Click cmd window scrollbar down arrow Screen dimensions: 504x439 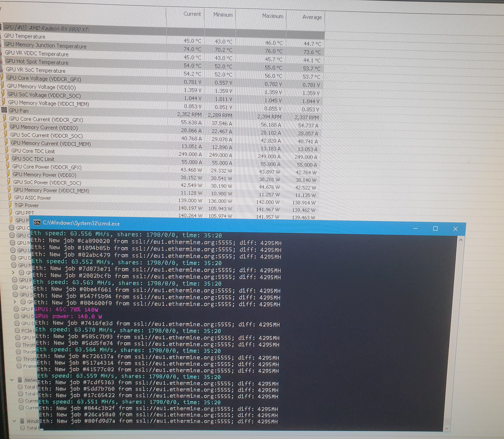pyautogui.click(x=446, y=429)
